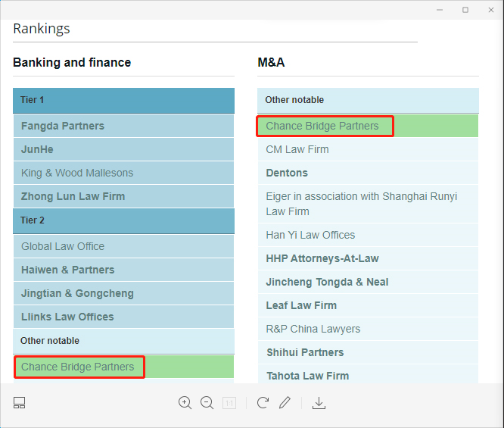Open Fangda Partners link

click(63, 126)
